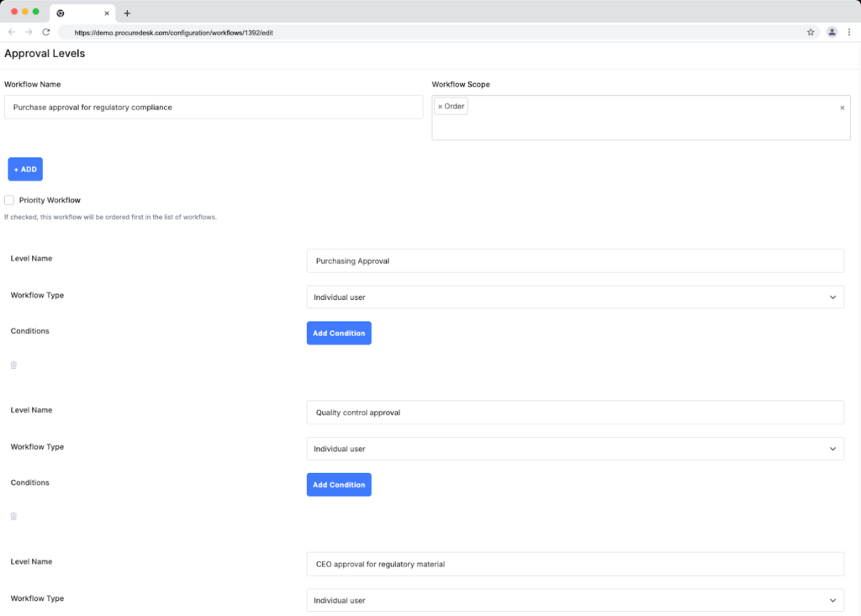Screen dimensions: 861x616
Task: Focus the browser address bar URL
Action: (173, 33)
